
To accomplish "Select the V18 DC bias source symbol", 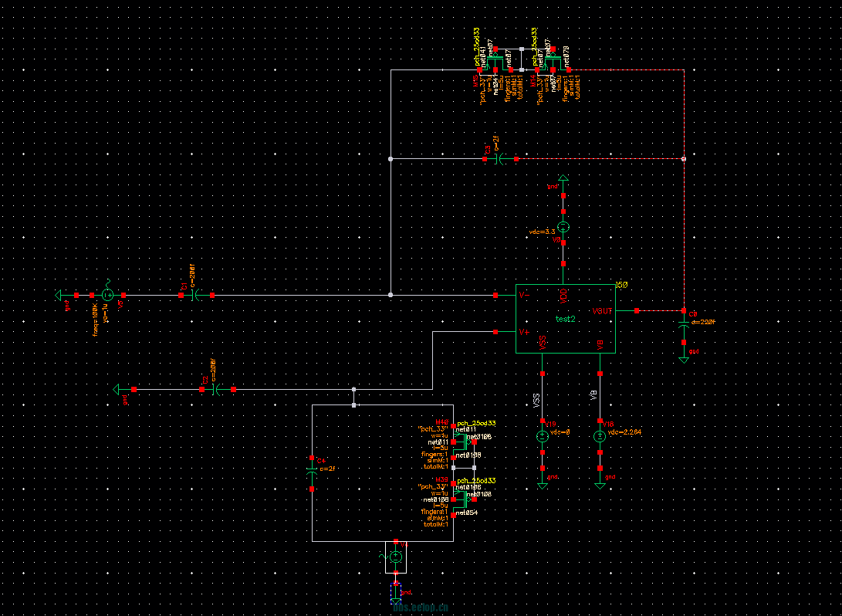I will [x=600, y=437].
